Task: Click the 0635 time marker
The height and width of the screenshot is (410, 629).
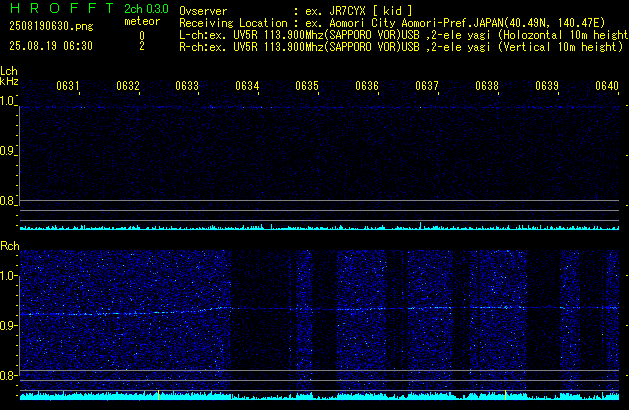Action: pos(307,86)
